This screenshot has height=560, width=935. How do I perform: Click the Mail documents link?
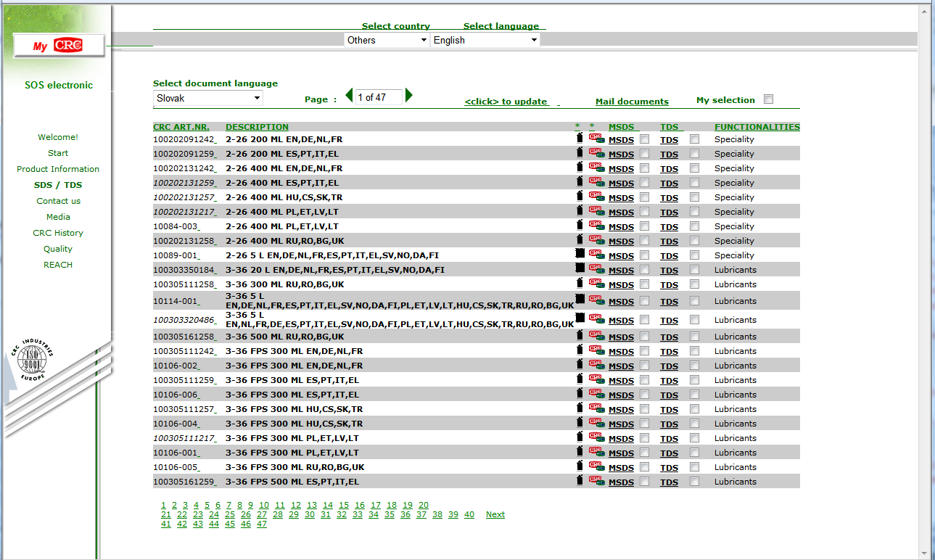click(632, 102)
